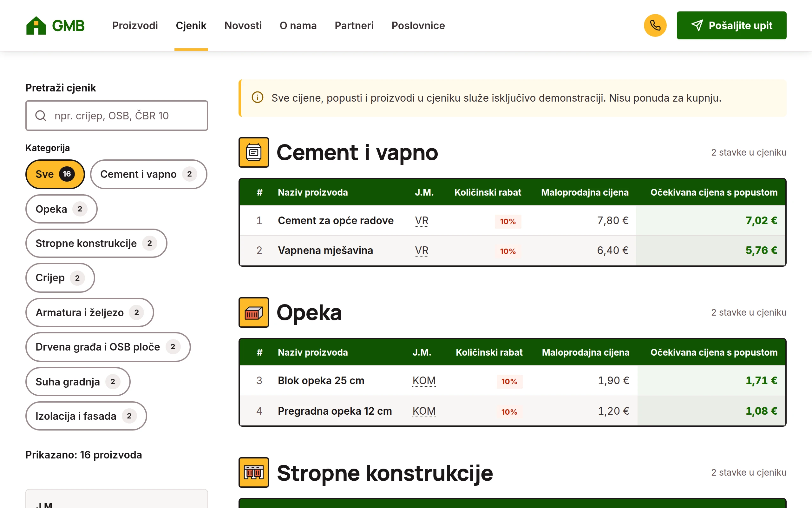
Task: Click the Opeka section heading
Action: [309, 312]
